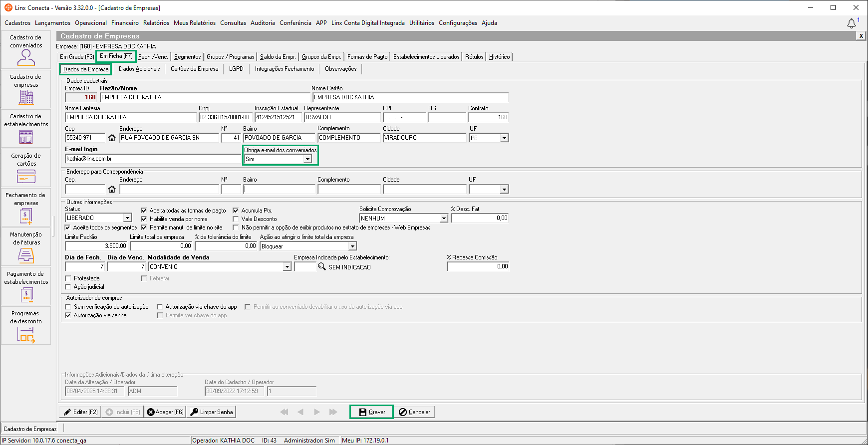868x445 pixels.
Task: Open Geração de cartões sidebar icon
Action: pyautogui.click(x=26, y=168)
